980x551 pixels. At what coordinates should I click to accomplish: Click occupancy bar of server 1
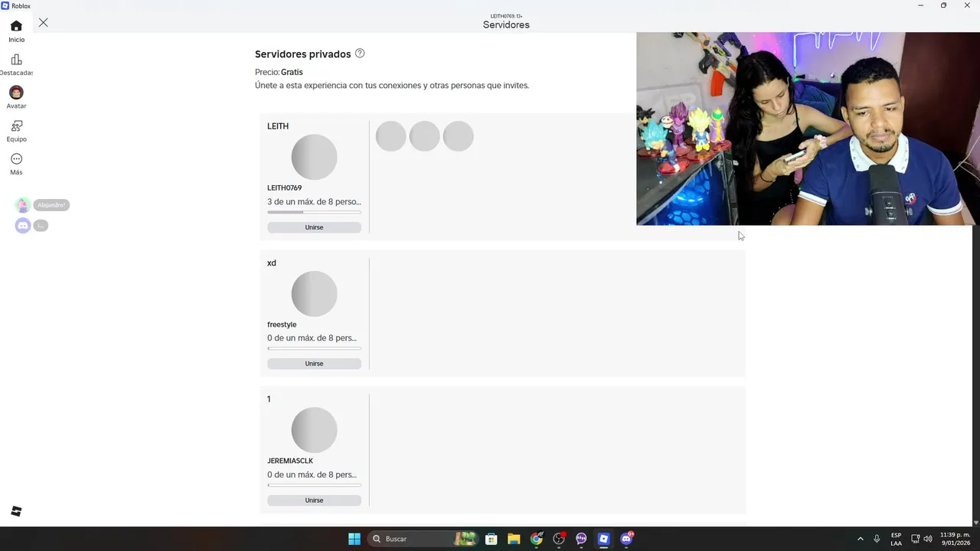click(314, 484)
